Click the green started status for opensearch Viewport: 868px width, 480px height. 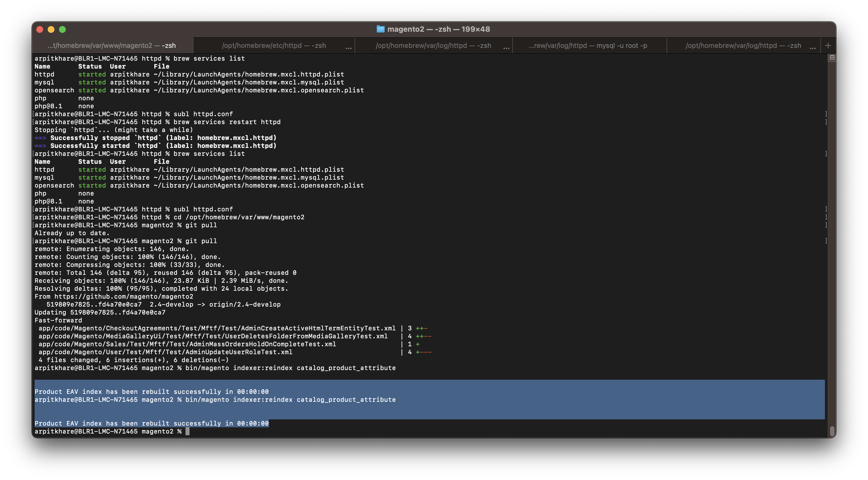92,90
